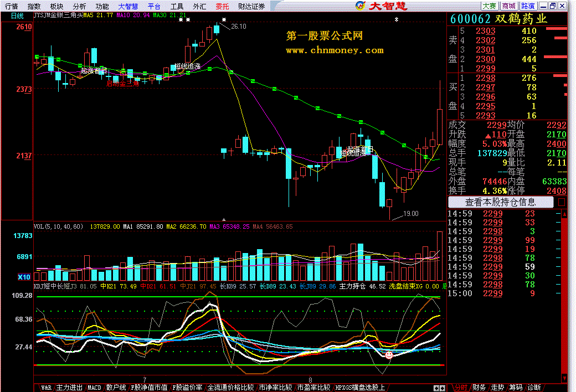576x392 pixels.
Task: Click the 大赛 button in title bar
Action: 490,6
